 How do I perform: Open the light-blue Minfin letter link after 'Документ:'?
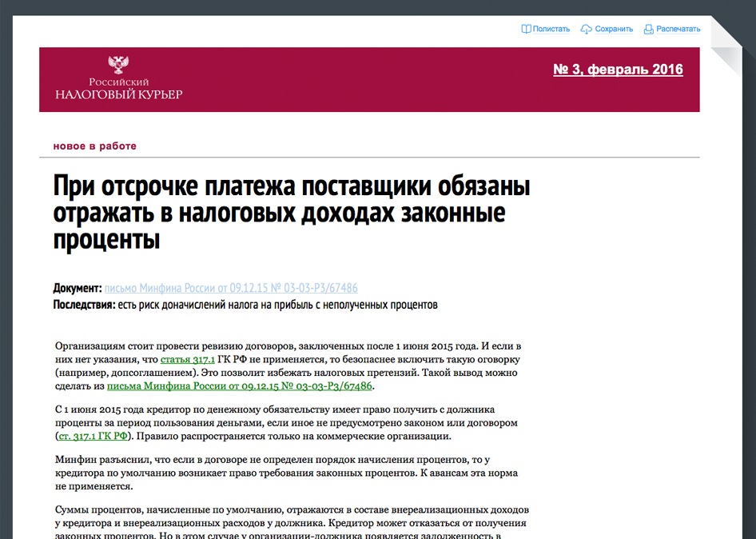point(231,288)
